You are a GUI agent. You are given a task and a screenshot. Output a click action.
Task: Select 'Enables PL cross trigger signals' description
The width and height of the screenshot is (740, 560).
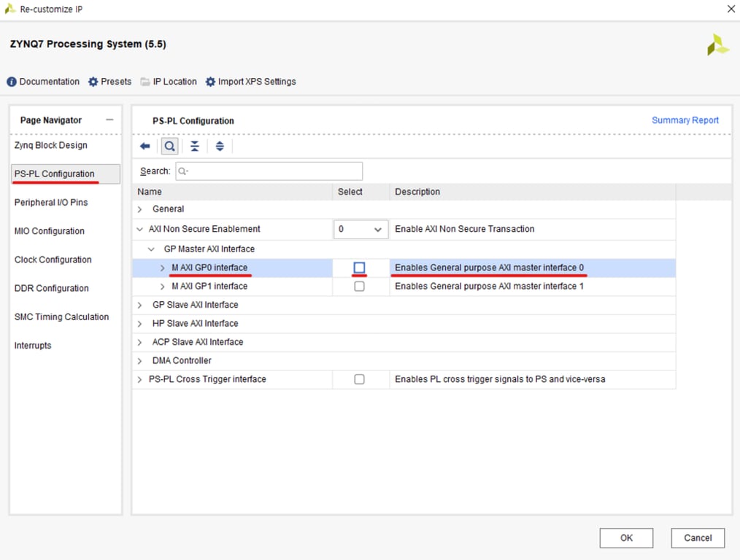(x=500, y=379)
